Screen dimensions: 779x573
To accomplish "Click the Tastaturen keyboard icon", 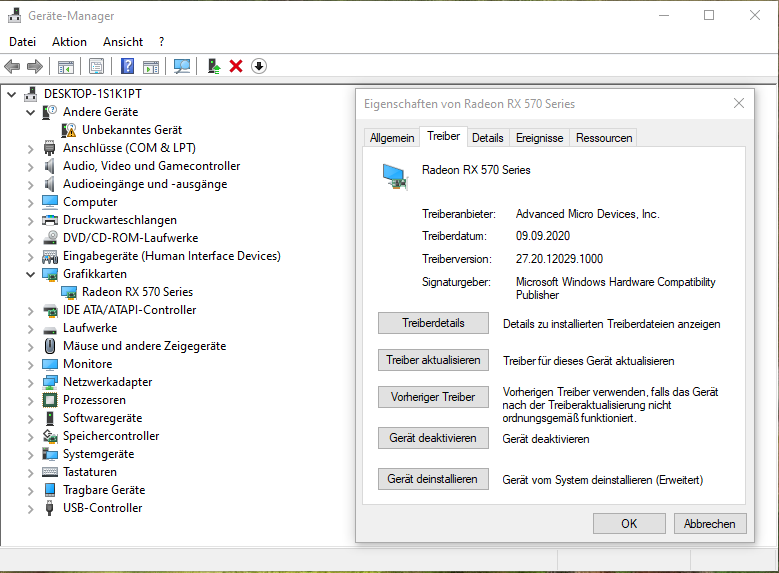I will [50, 472].
